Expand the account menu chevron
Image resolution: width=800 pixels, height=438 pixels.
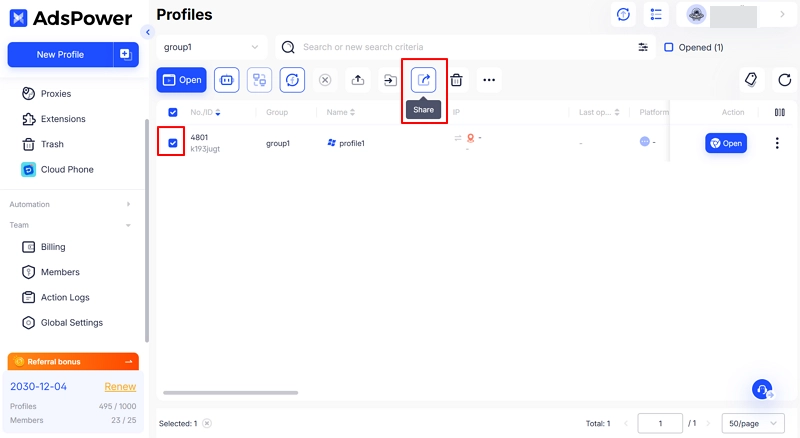click(x=782, y=14)
